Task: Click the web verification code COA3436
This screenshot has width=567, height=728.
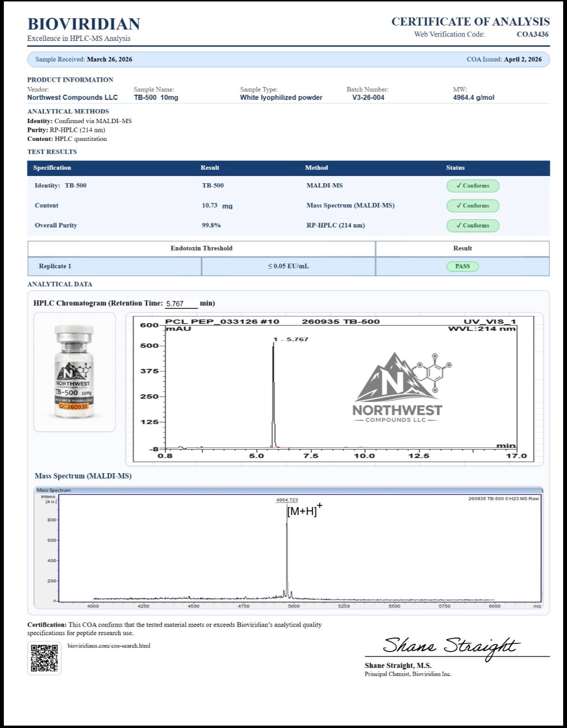Action: [x=532, y=34]
